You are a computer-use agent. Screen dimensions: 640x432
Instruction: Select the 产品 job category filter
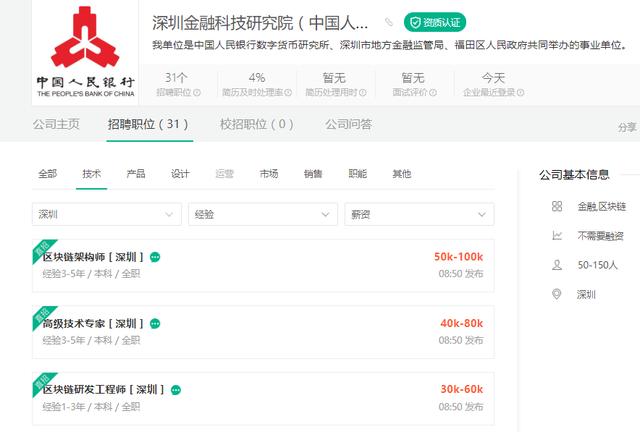(x=136, y=174)
